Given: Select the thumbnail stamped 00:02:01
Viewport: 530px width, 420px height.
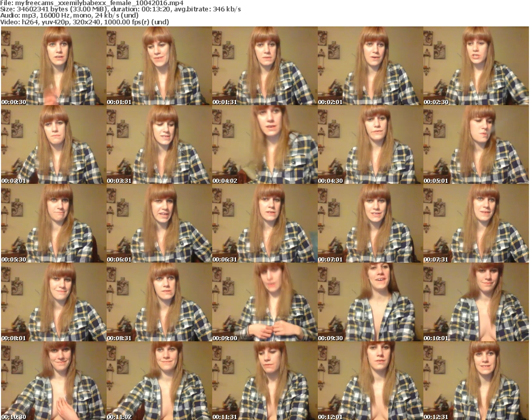Looking at the screenshot, I should point(370,66).
